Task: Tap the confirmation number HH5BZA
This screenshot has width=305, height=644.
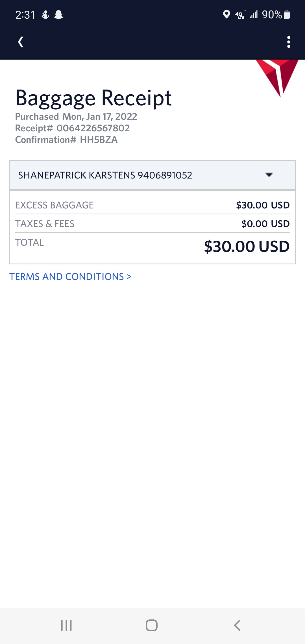Action: click(99, 140)
